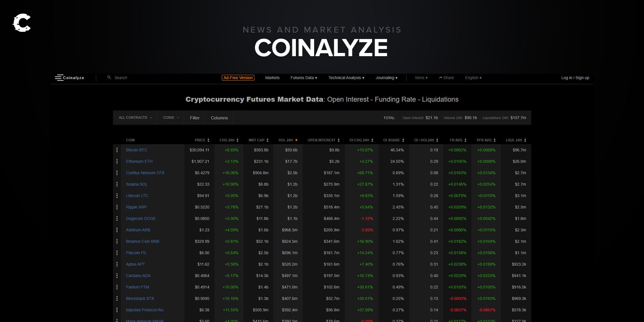Open row options for Solana SOL
The height and width of the screenshot is (322, 644).
[x=117, y=184]
